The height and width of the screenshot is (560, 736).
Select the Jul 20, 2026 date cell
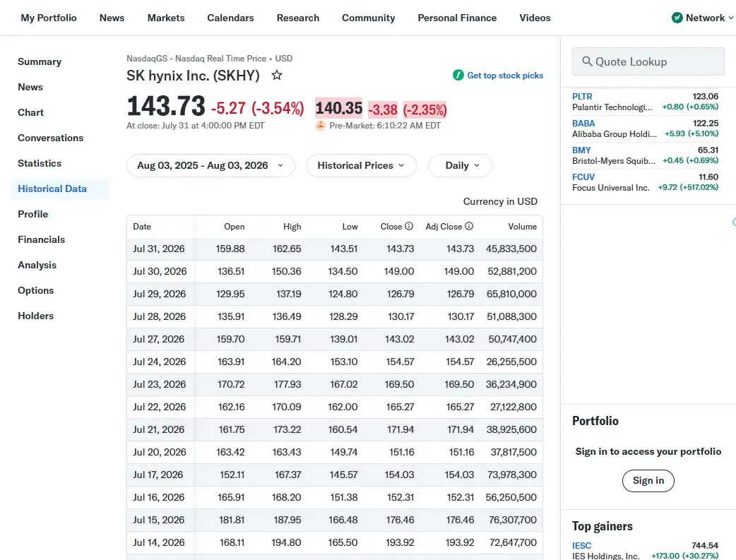(160, 452)
